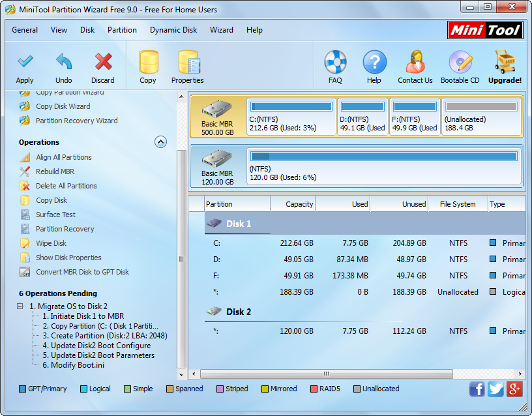Click the Align All Partitions link
532x416 pixels.
click(x=64, y=157)
